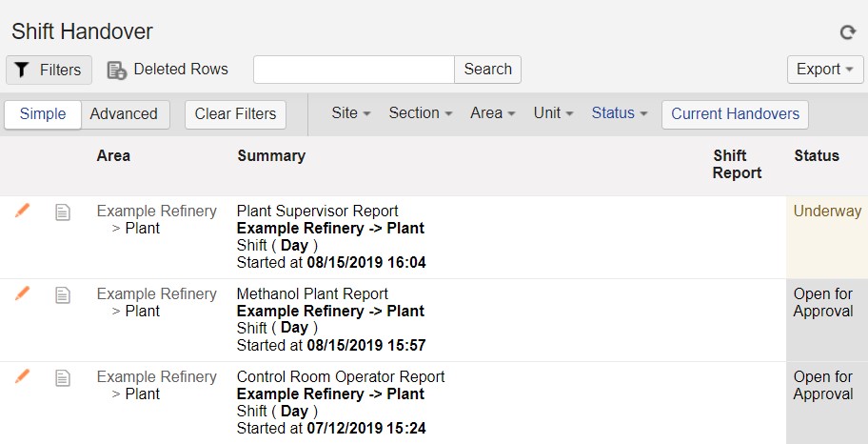
Task: Toggle the Filters funnel button
Action: pos(49,70)
